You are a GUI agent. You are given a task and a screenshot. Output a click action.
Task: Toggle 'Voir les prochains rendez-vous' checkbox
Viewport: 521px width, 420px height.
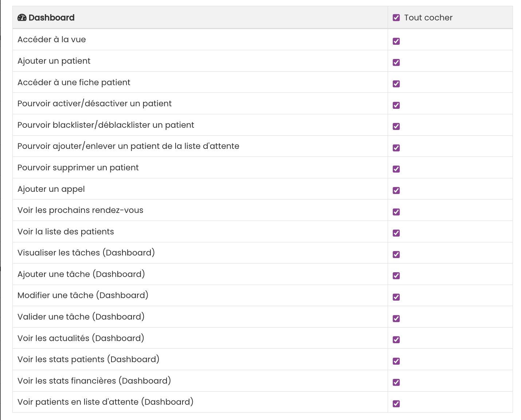pos(396,212)
